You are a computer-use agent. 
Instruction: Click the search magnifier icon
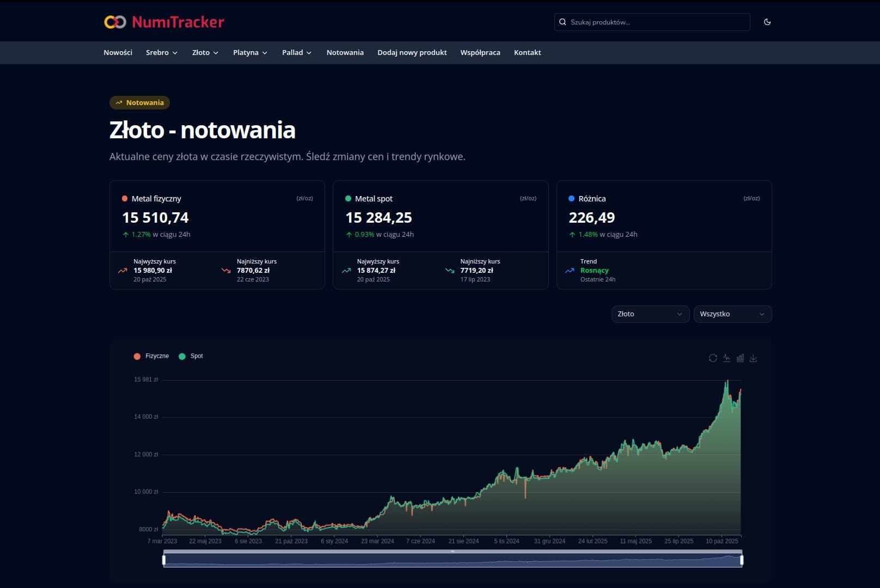[563, 22]
